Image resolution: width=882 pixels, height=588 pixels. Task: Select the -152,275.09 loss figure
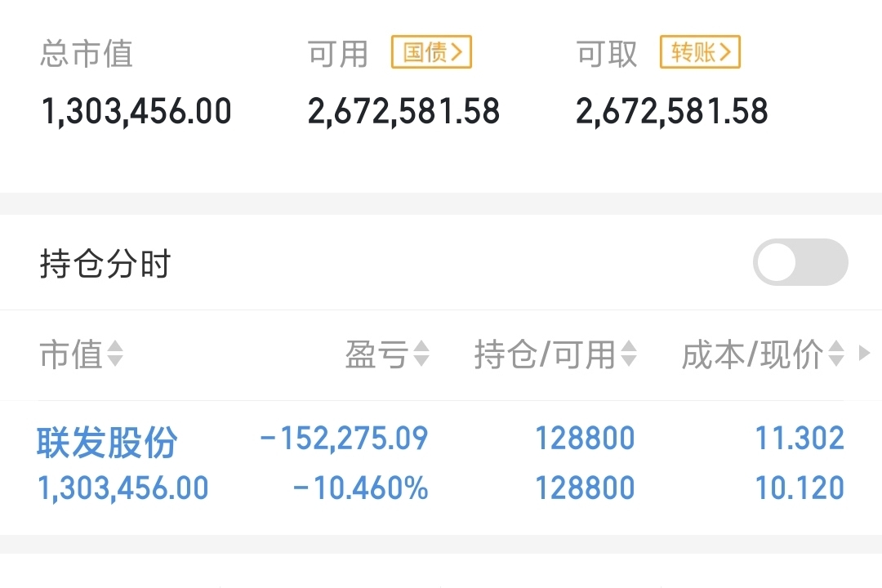coord(345,438)
